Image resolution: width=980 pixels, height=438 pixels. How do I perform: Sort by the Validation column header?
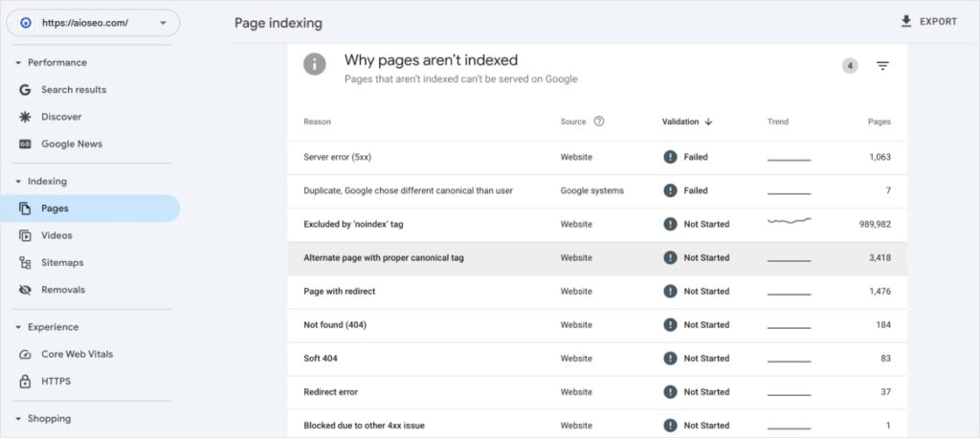680,121
